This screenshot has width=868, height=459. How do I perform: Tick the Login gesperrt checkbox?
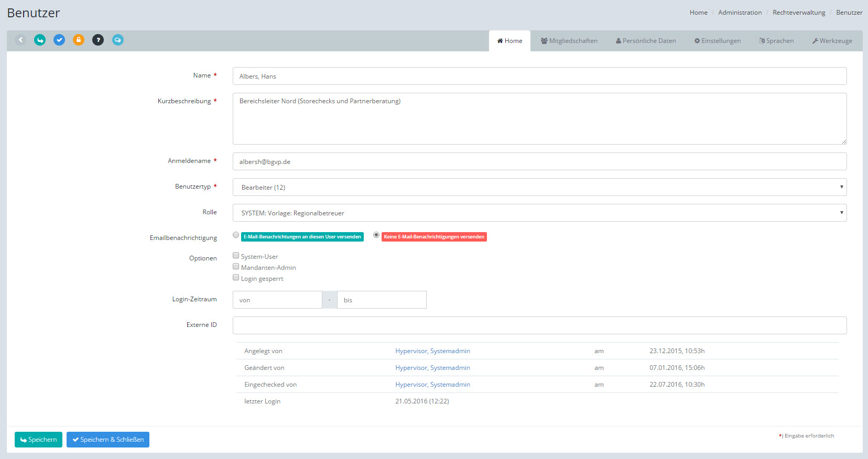pyautogui.click(x=236, y=278)
